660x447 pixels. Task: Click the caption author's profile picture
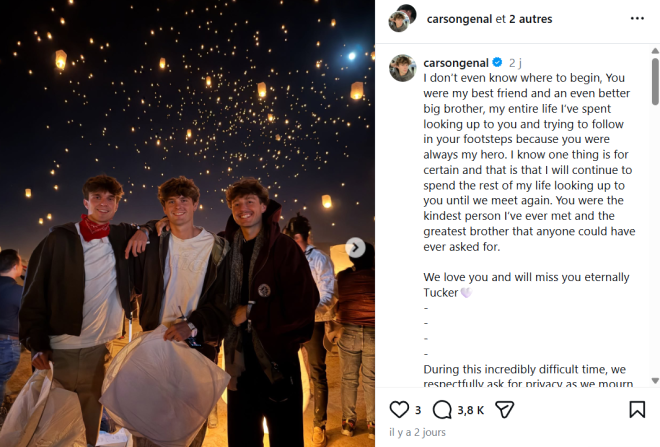(x=402, y=68)
